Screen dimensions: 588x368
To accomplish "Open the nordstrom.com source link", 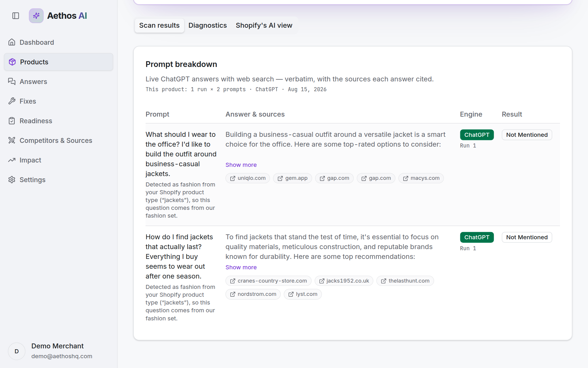I will point(253,294).
